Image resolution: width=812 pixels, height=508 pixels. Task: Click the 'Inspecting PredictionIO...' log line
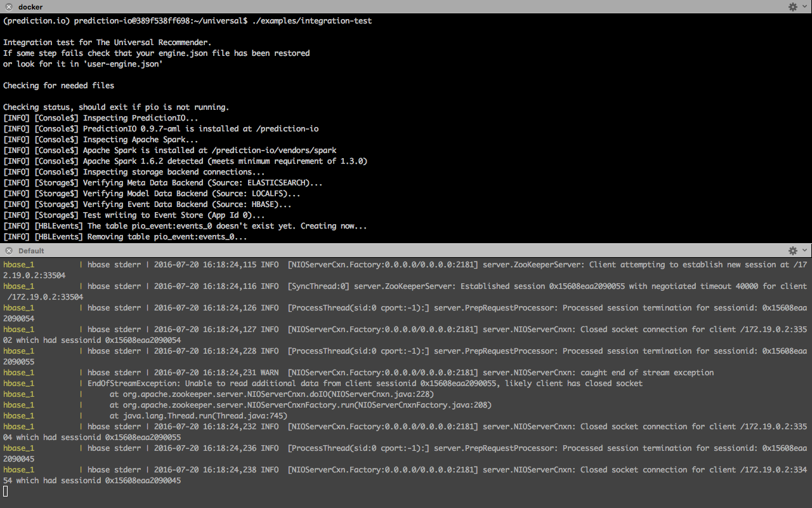(x=101, y=118)
